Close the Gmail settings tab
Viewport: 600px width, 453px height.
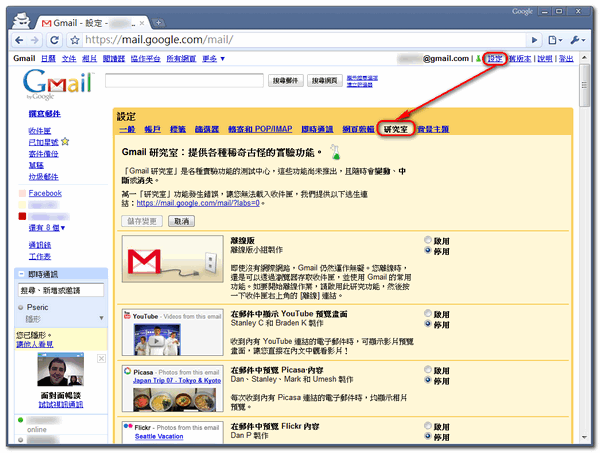pos(142,23)
